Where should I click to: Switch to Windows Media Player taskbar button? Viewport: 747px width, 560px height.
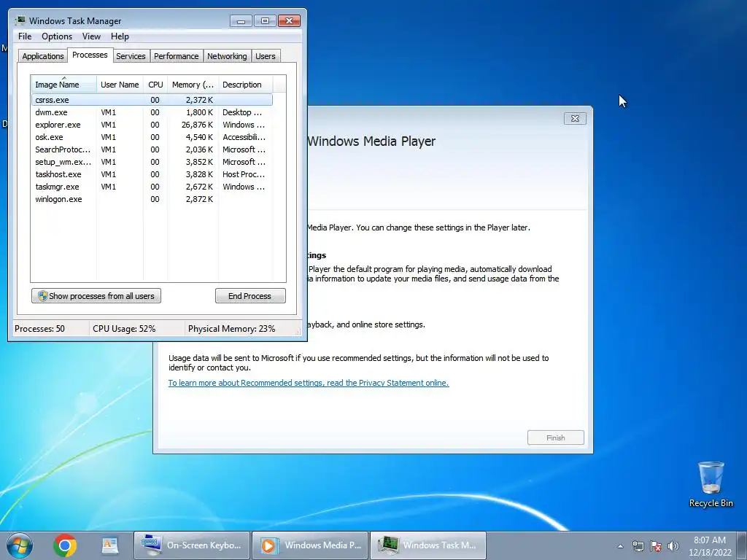coord(310,545)
